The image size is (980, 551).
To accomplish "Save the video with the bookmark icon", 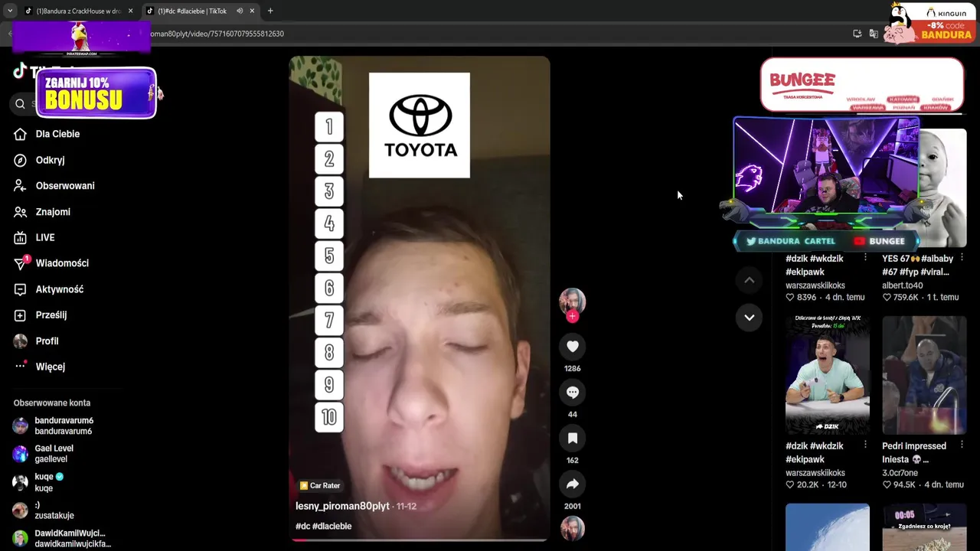I will (572, 439).
